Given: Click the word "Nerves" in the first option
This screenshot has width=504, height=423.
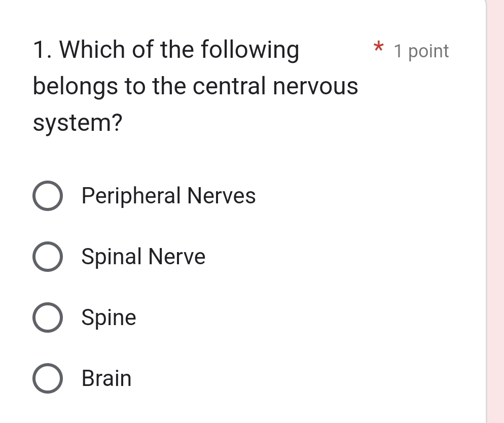Looking at the screenshot, I should [222, 196].
